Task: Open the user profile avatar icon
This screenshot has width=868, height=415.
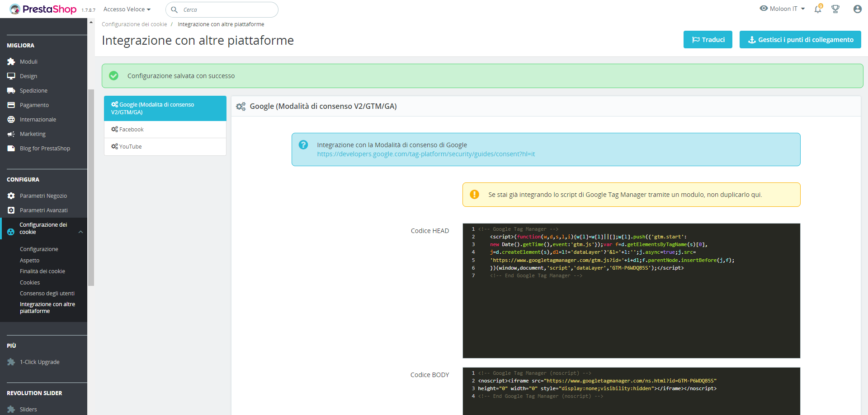Action: 857,9
